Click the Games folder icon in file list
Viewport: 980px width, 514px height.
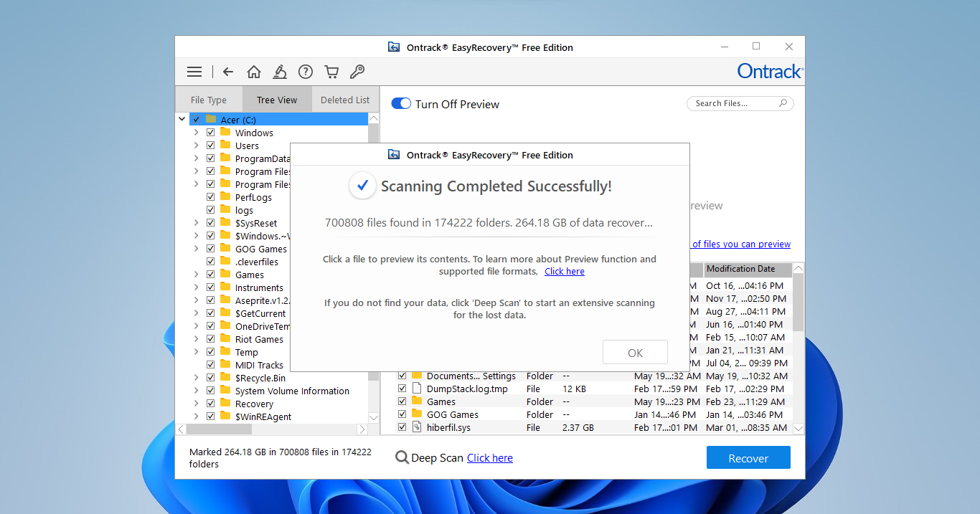(417, 401)
